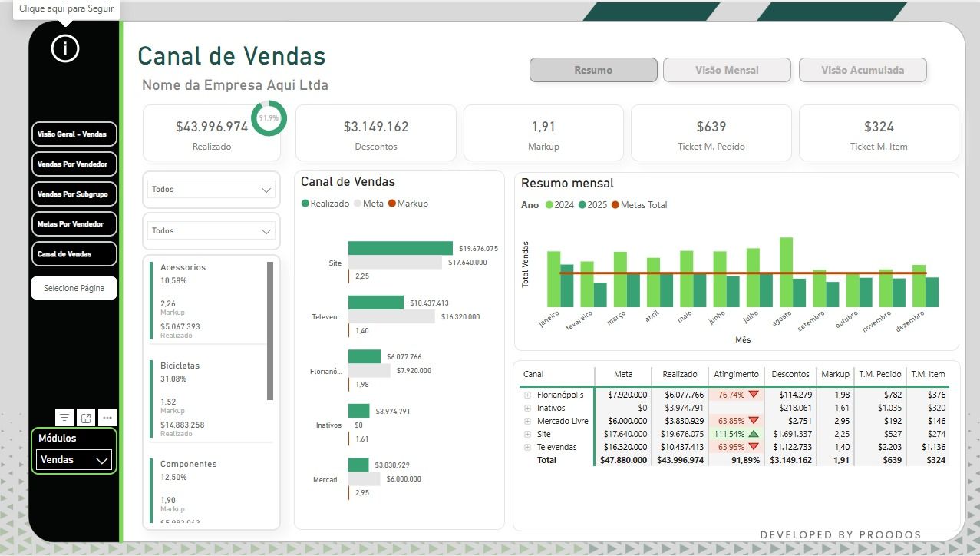Open the Selecione Página selector
Viewport: 980px width, 556px height.
click(74, 288)
